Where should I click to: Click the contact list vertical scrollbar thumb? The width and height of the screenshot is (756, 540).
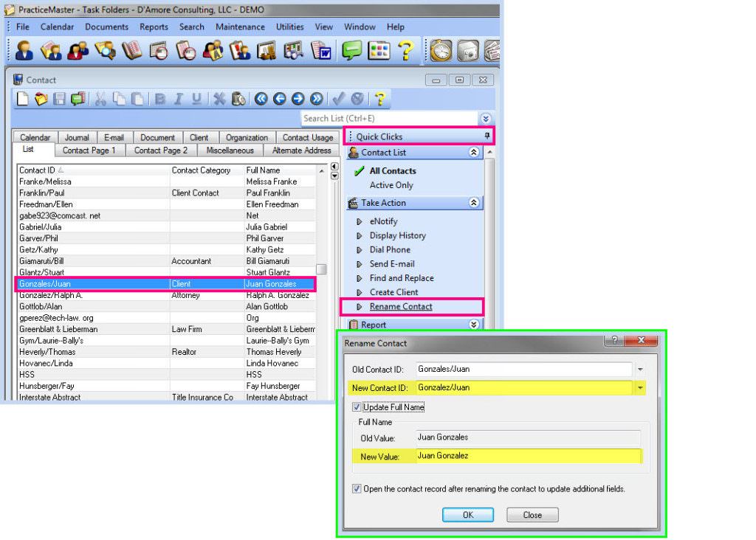321,269
